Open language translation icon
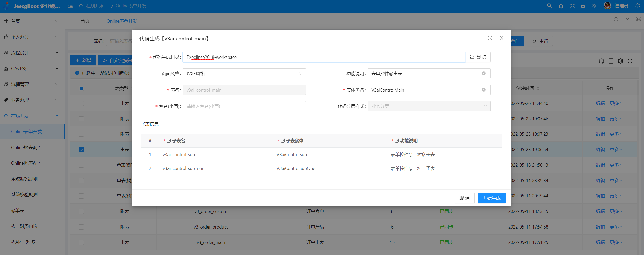Screen dimensions: 644x255 (594, 6)
